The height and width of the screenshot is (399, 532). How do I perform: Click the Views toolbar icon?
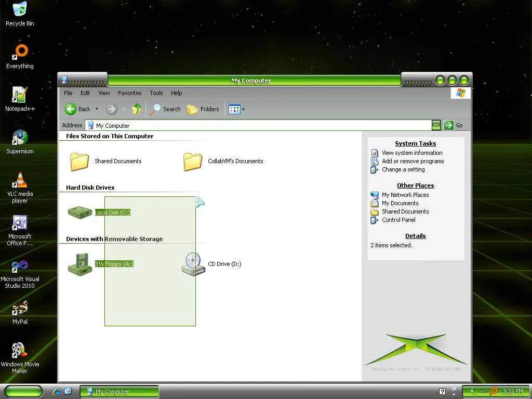pos(234,109)
